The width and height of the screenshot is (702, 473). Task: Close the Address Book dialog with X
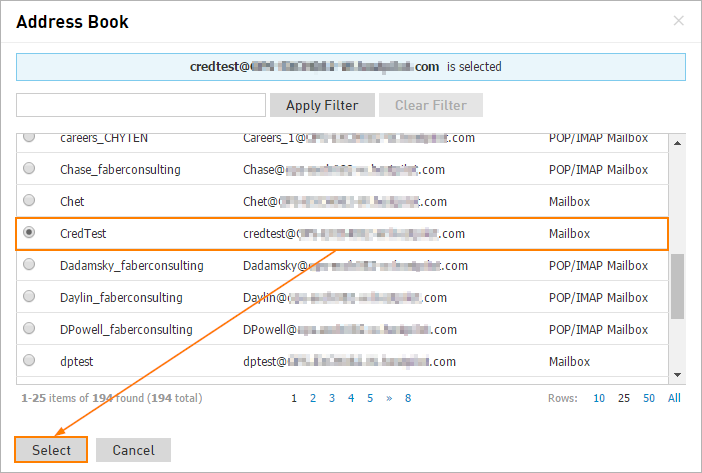click(x=678, y=21)
